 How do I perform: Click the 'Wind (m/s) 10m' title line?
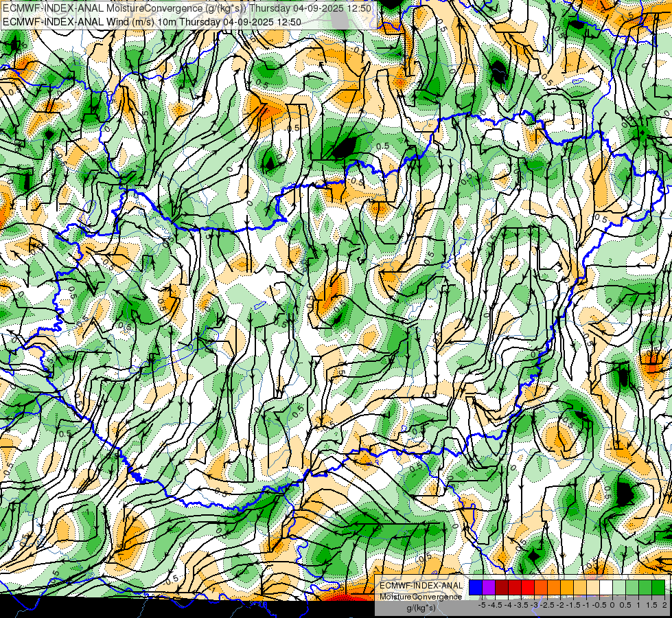tap(152, 22)
